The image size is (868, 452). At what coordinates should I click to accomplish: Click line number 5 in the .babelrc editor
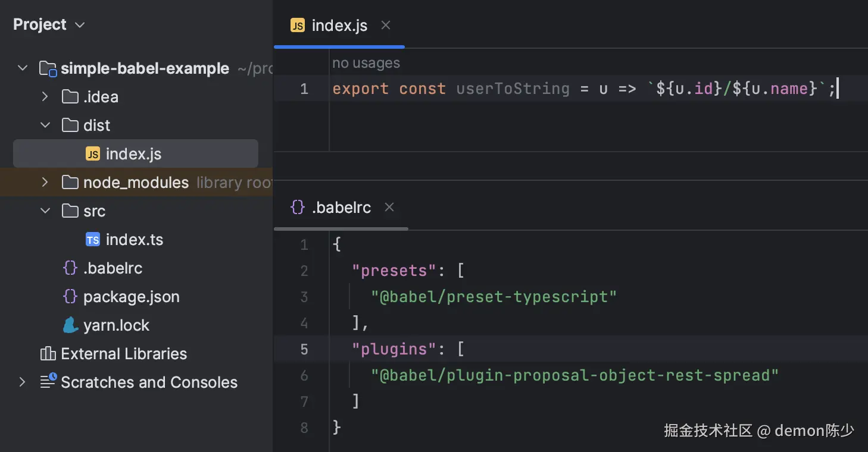click(x=304, y=349)
